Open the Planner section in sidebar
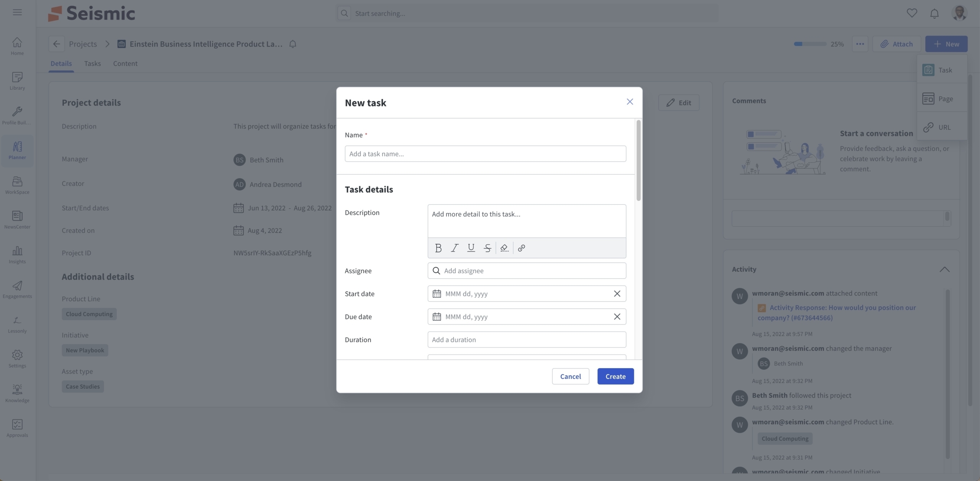 (17, 150)
